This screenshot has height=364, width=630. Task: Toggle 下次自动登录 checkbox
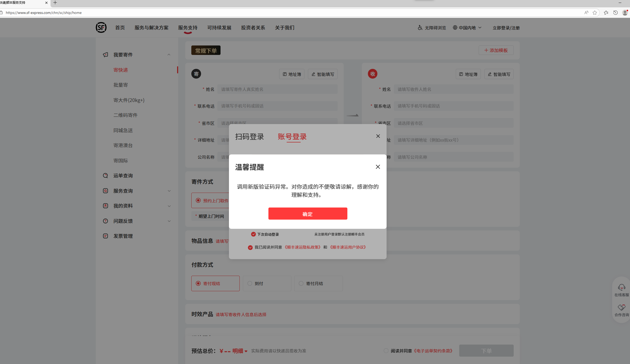tap(253, 234)
